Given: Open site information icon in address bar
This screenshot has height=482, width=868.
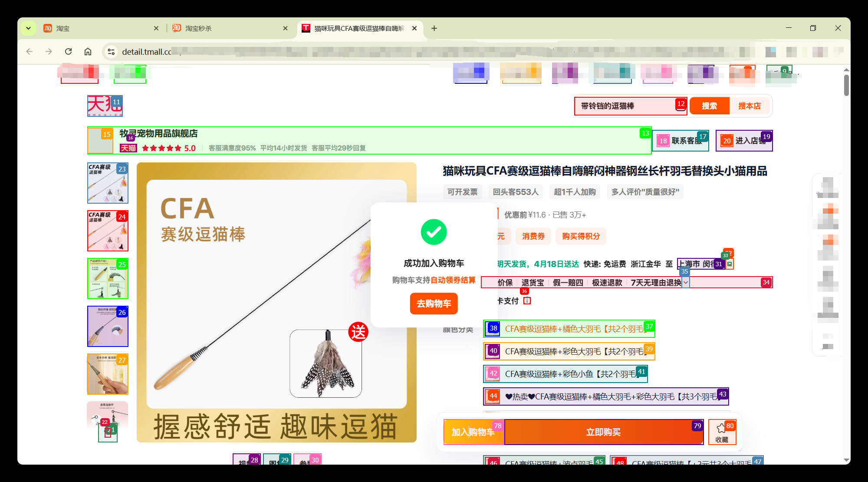Looking at the screenshot, I should point(111,52).
